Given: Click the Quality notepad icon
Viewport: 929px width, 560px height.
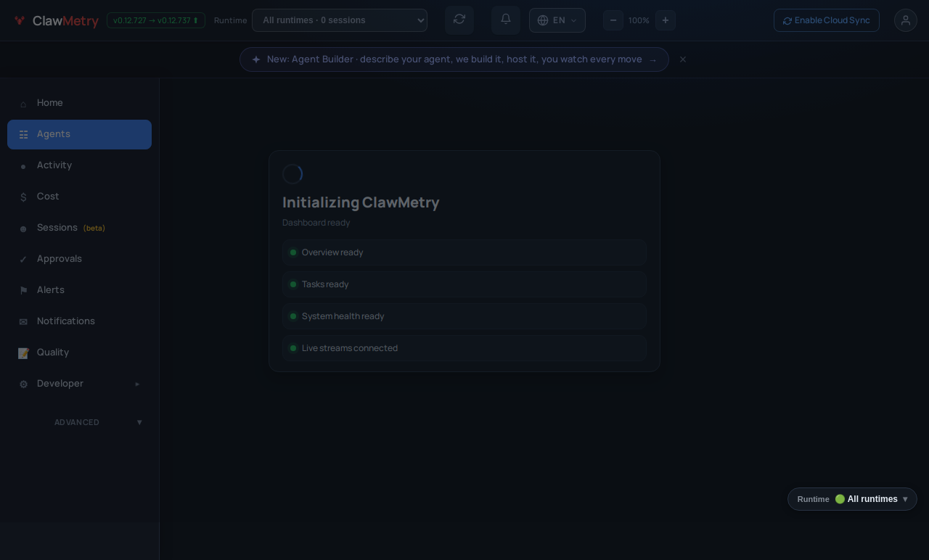Looking at the screenshot, I should [23, 353].
